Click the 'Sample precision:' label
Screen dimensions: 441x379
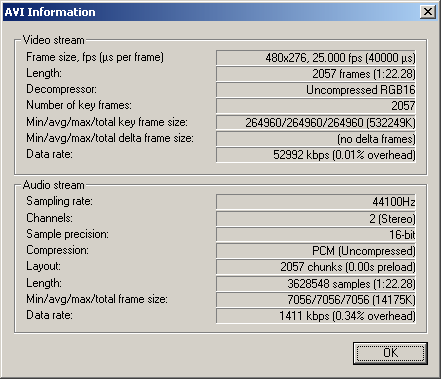(x=67, y=234)
